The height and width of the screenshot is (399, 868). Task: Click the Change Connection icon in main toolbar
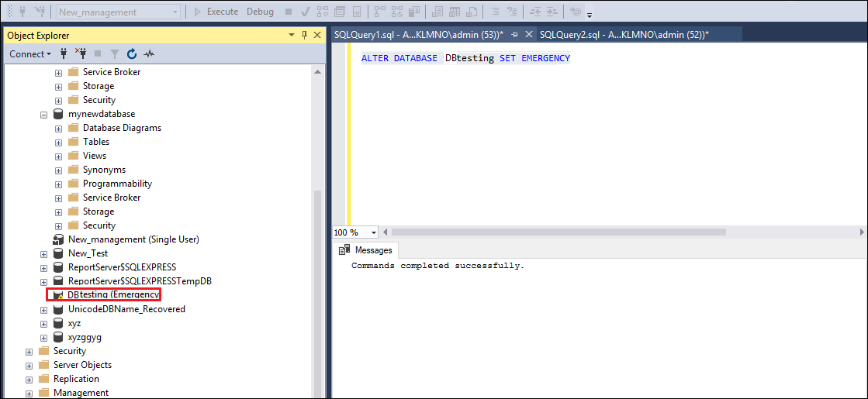click(40, 12)
